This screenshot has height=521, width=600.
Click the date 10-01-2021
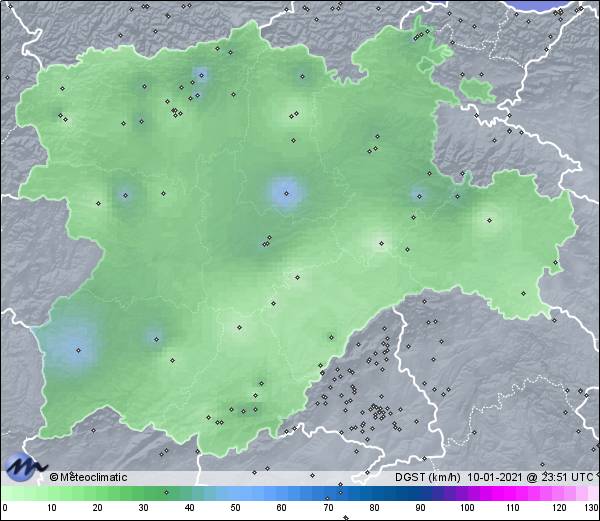(x=495, y=477)
